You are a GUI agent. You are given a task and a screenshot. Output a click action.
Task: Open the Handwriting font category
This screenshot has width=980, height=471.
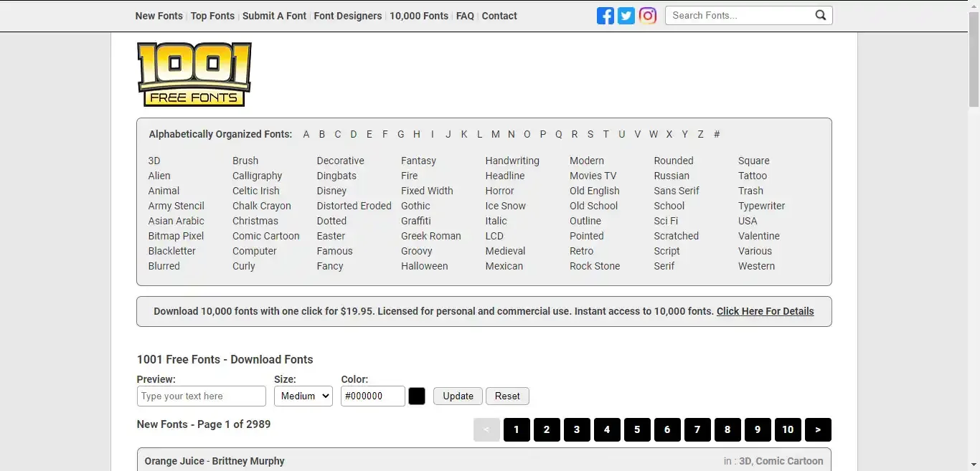pyautogui.click(x=512, y=161)
